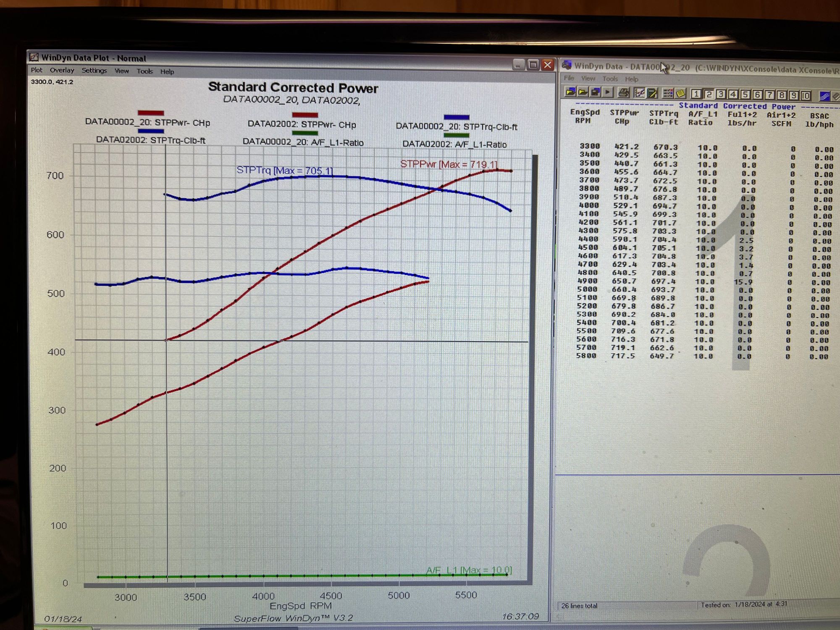Open the Overlay menu in Data Plot
Screen dimensions: 840x630
point(62,70)
